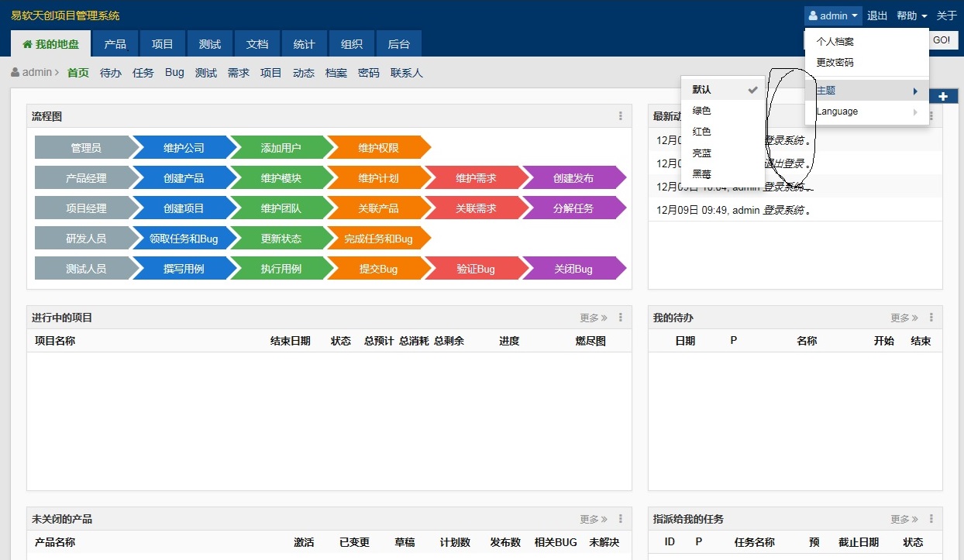
Task: Open the 统计 tab
Action: (x=305, y=44)
